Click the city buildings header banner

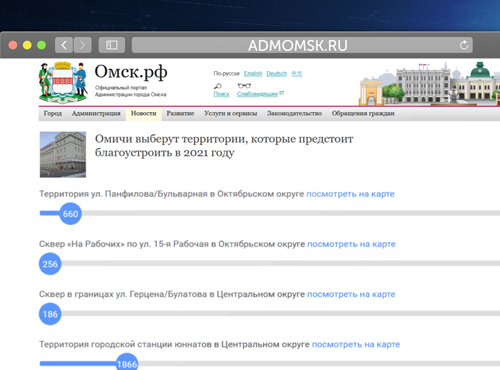coord(429,83)
